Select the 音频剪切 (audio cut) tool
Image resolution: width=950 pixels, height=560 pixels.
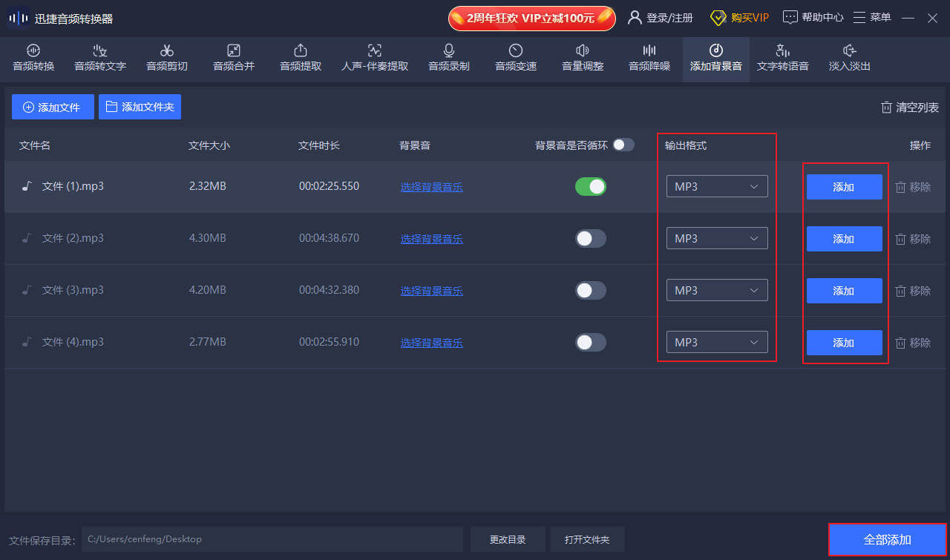(166, 59)
